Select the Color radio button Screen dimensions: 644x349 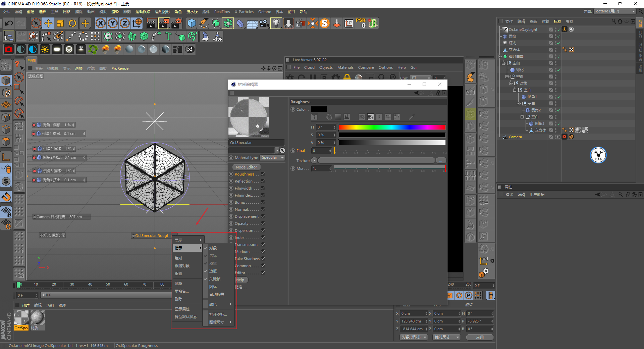click(x=293, y=109)
